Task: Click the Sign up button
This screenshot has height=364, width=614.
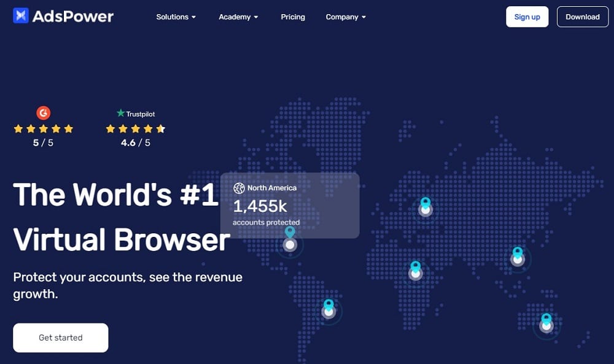Action: pyautogui.click(x=527, y=17)
